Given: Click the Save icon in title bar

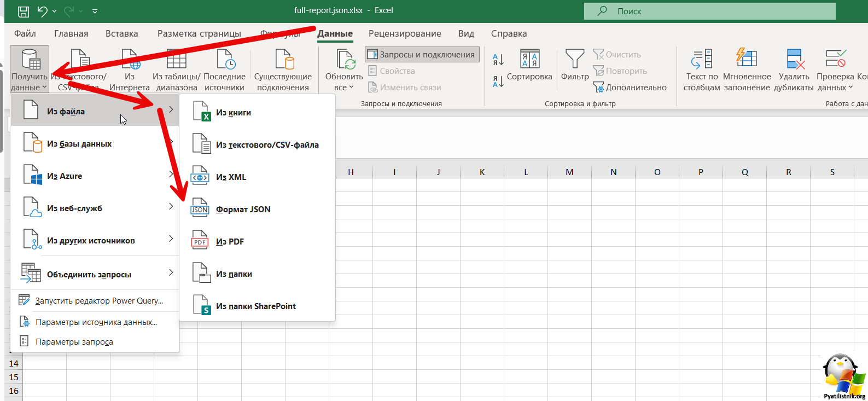Looking at the screenshot, I should [x=24, y=11].
